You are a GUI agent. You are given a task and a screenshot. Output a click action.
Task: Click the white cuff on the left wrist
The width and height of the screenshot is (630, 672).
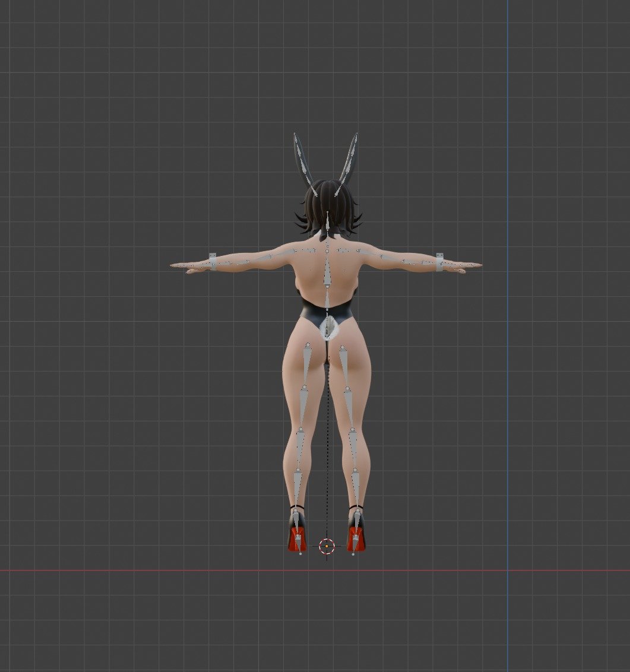pyautogui.click(x=213, y=261)
